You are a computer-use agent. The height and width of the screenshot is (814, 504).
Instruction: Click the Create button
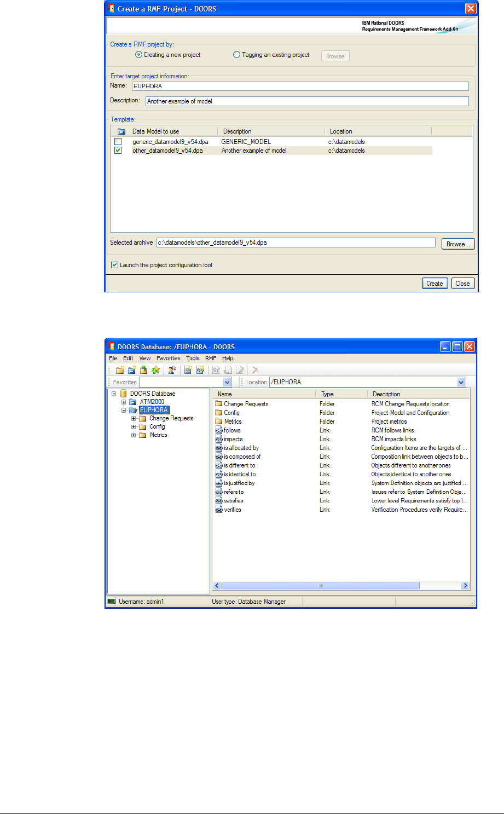pyautogui.click(x=435, y=284)
